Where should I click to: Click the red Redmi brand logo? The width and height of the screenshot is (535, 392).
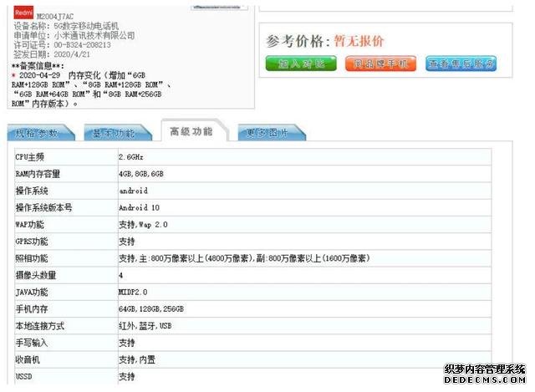(23, 13)
